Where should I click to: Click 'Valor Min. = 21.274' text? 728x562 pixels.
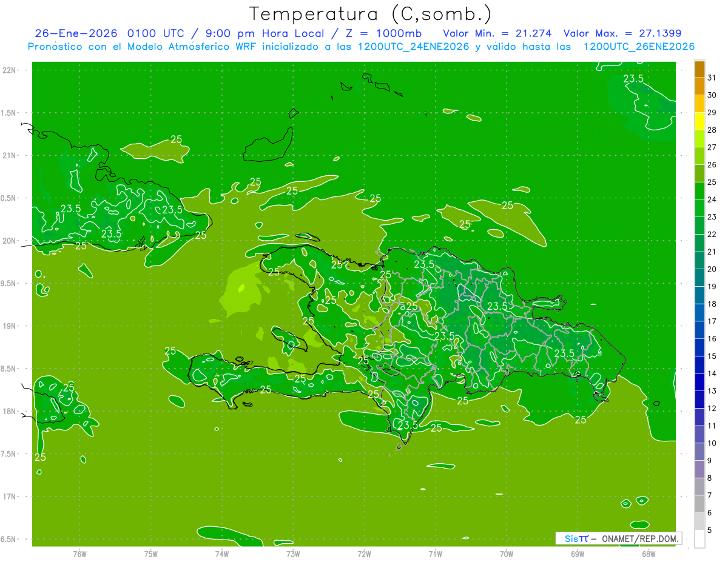(497, 33)
